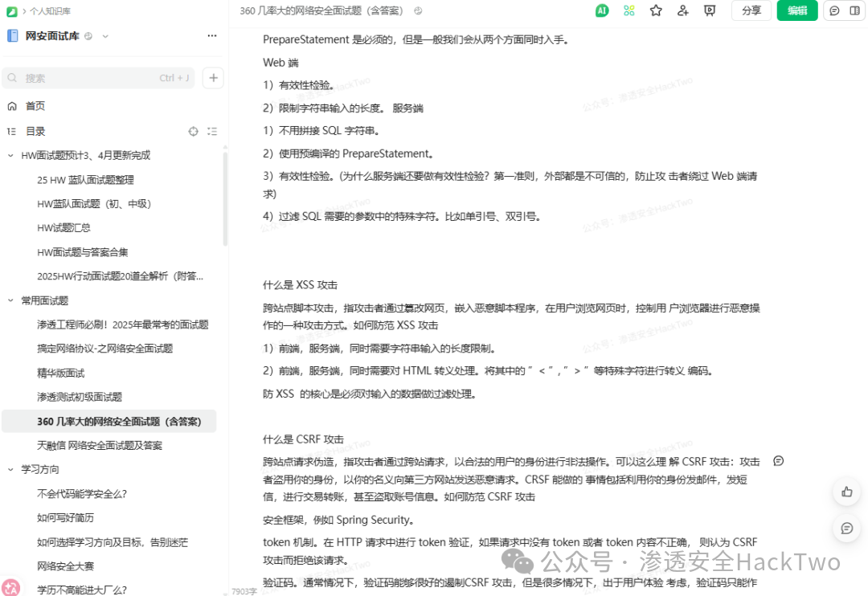Screen dimensions: 868x596
Task: Select 360 几率大的网络安全面试题（含答案）
Action: [x=109, y=422]
